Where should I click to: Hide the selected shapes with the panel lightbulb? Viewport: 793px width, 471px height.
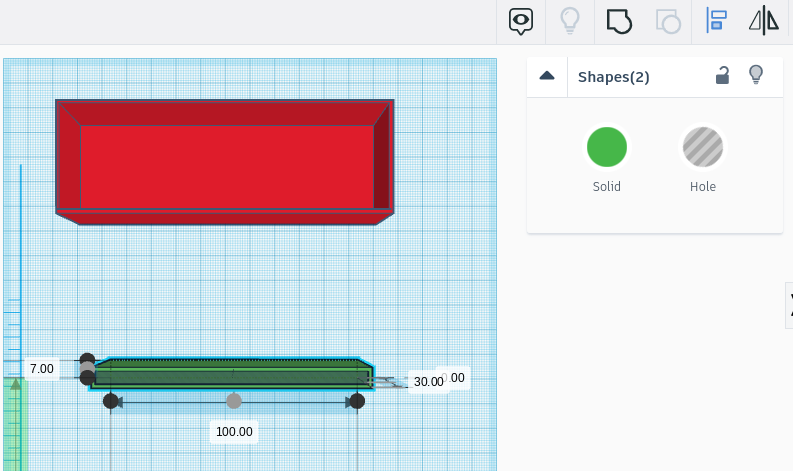(756, 75)
